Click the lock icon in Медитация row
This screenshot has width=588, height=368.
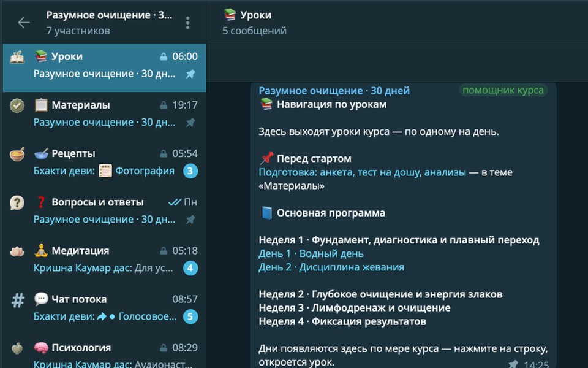pyautogui.click(x=164, y=251)
